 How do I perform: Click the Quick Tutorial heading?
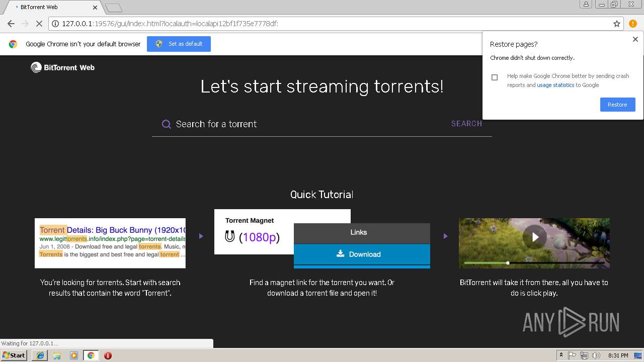point(322,195)
